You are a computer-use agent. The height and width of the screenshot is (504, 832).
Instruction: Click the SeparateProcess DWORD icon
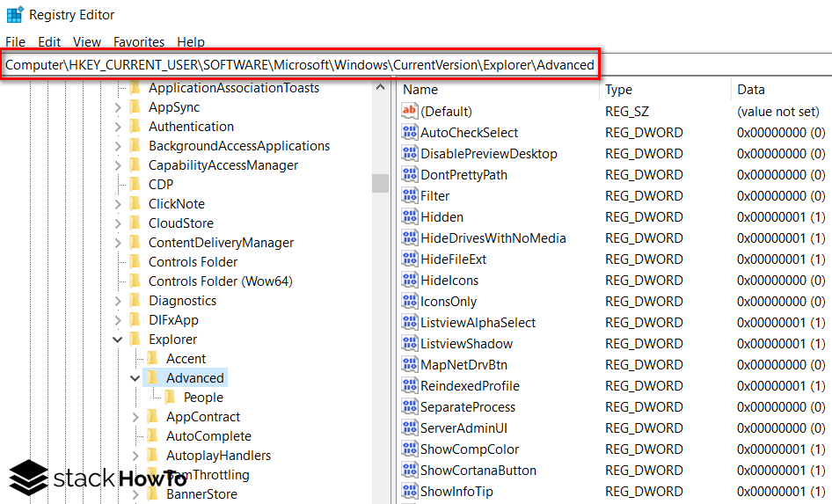pos(409,406)
